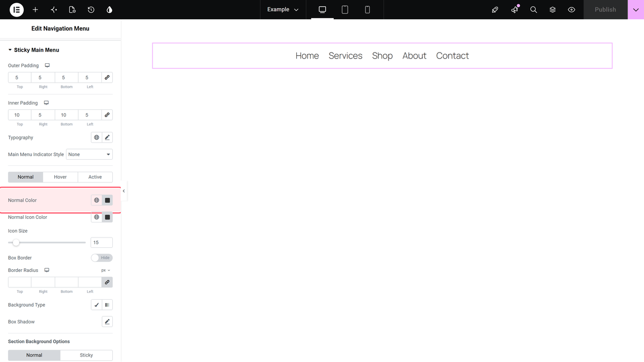Screen dimensions: 644x362
Task: Click the Contact menu link
Action: pyautogui.click(x=452, y=56)
